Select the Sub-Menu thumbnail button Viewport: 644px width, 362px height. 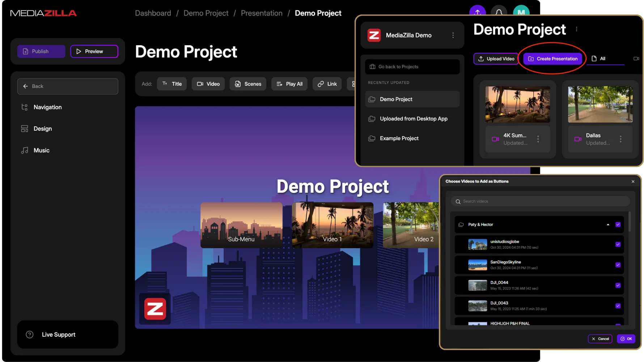[x=241, y=225]
